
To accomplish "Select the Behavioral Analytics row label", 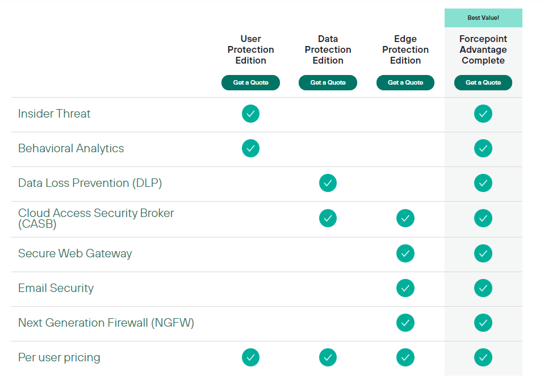I will (71, 149).
